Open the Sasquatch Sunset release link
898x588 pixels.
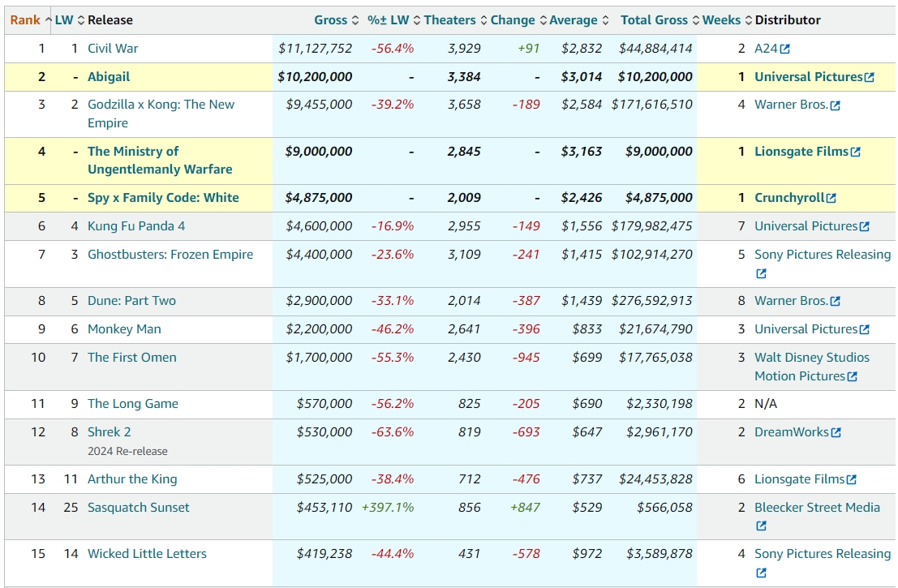tap(138, 507)
